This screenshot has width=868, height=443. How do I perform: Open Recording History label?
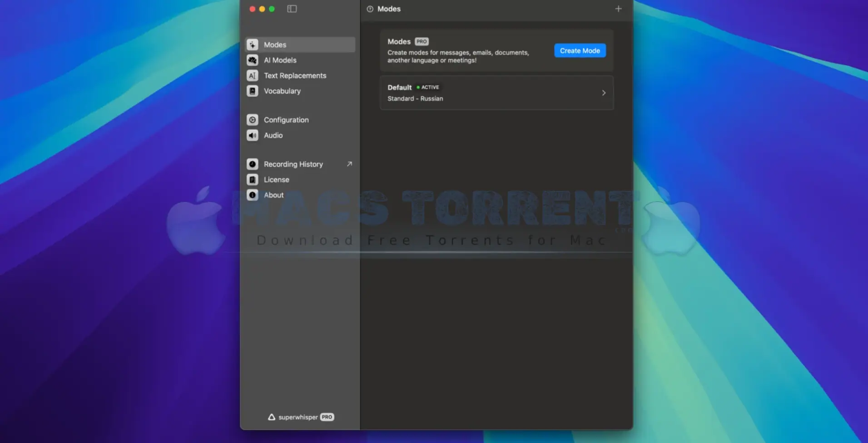[293, 164]
